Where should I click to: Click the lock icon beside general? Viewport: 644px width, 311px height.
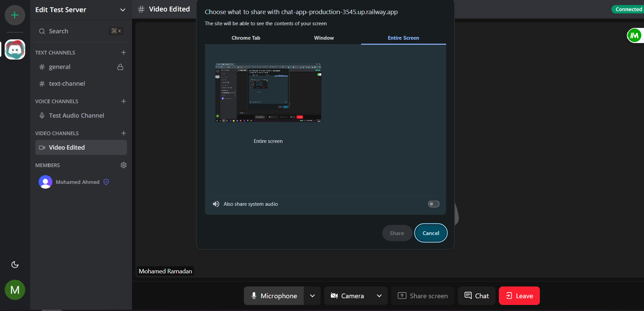(x=120, y=67)
